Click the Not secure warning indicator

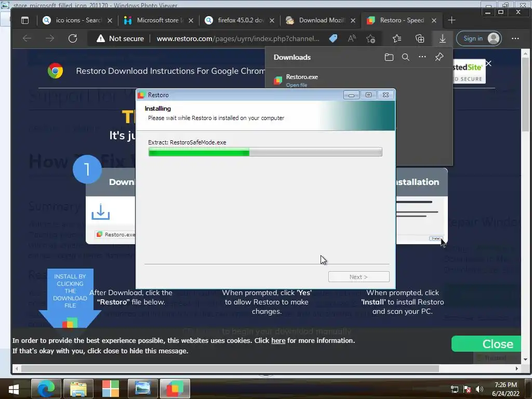click(x=120, y=38)
